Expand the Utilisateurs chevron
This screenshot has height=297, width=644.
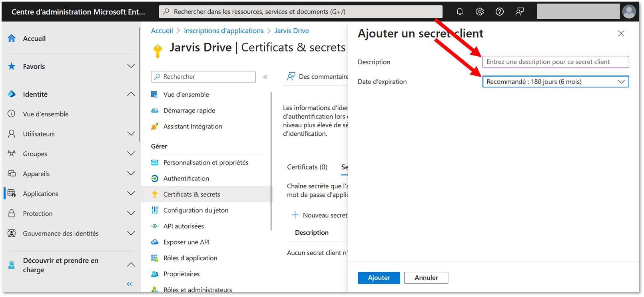(x=131, y=133)
